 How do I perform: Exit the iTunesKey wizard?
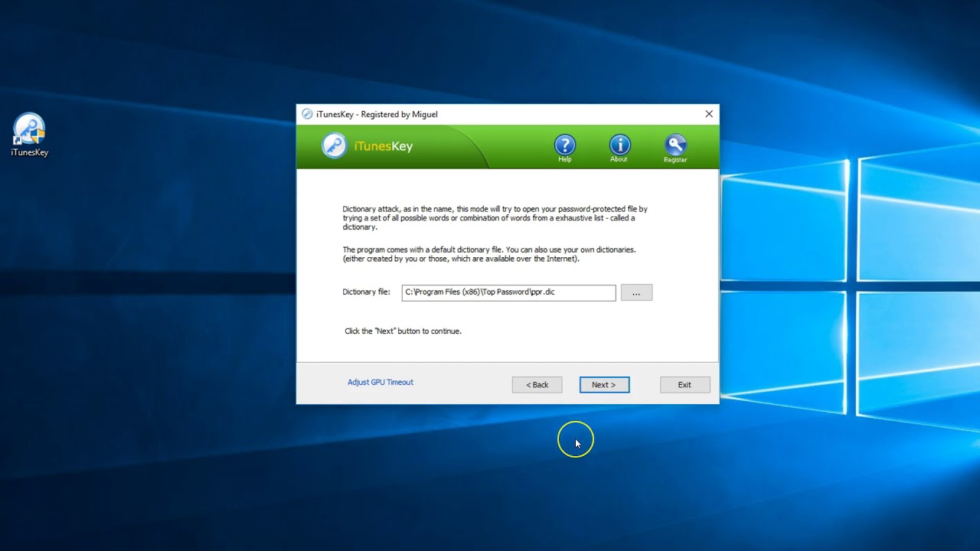(684, 385)
